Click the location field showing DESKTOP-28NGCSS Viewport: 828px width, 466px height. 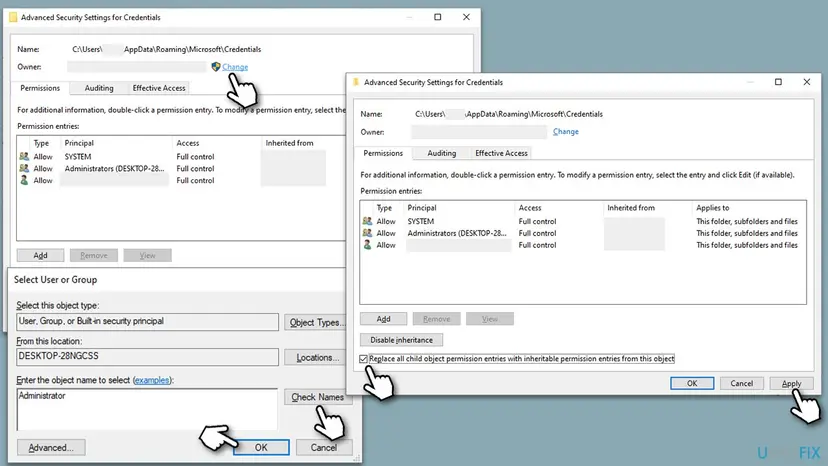pos(147,357)
